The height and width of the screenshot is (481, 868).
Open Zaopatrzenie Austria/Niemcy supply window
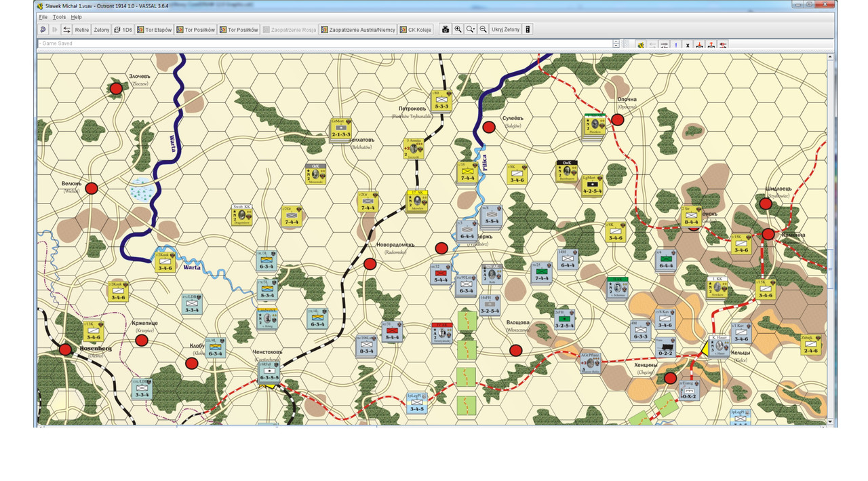tap(358, 30)
